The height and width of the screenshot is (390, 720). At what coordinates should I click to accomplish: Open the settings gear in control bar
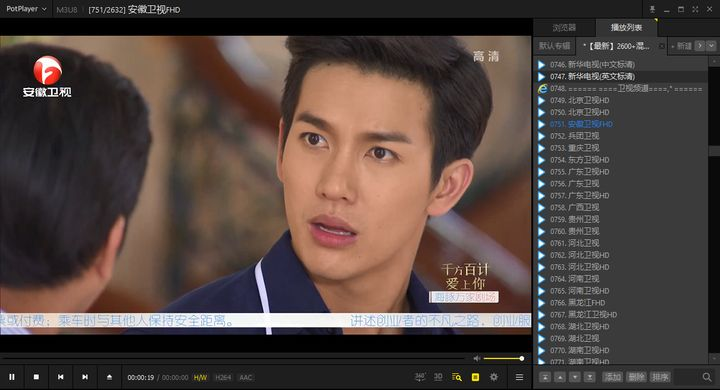click(494, 377)
